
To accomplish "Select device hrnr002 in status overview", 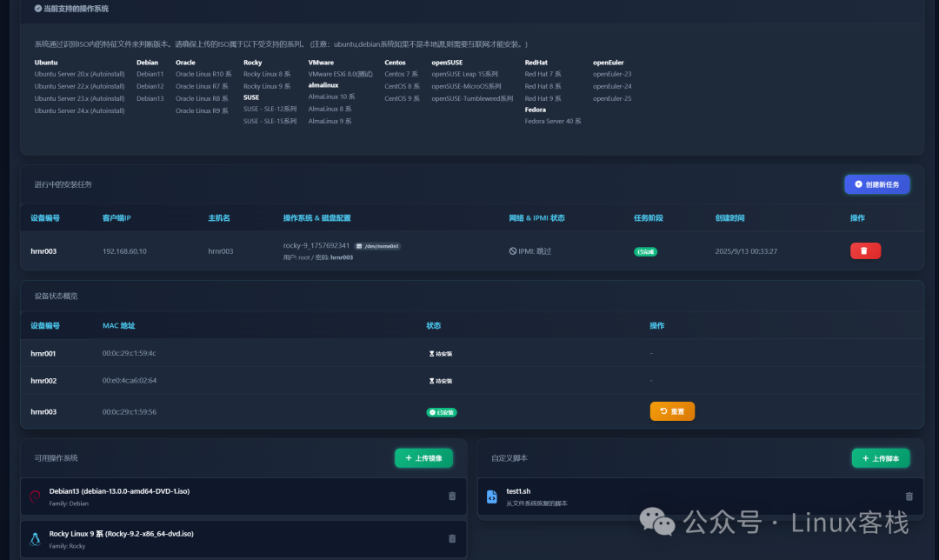I will tap(43, 381).
